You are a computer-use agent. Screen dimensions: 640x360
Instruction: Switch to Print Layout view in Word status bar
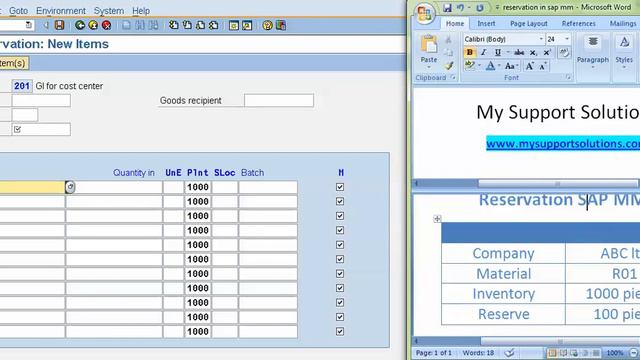[x=552, y=353]
